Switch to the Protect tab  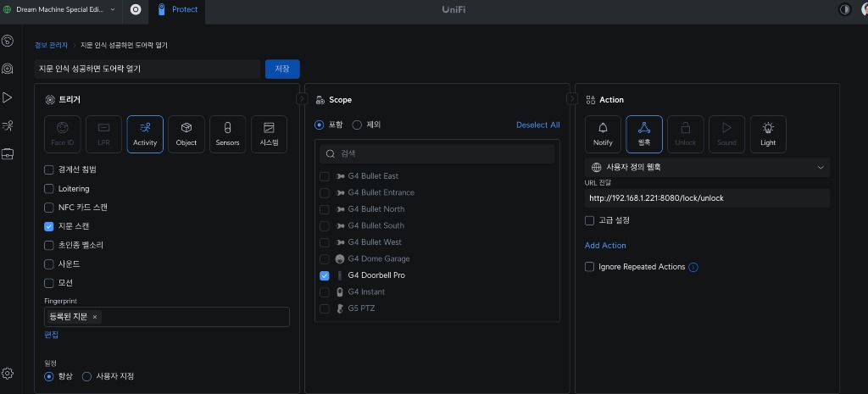(177, 10)
